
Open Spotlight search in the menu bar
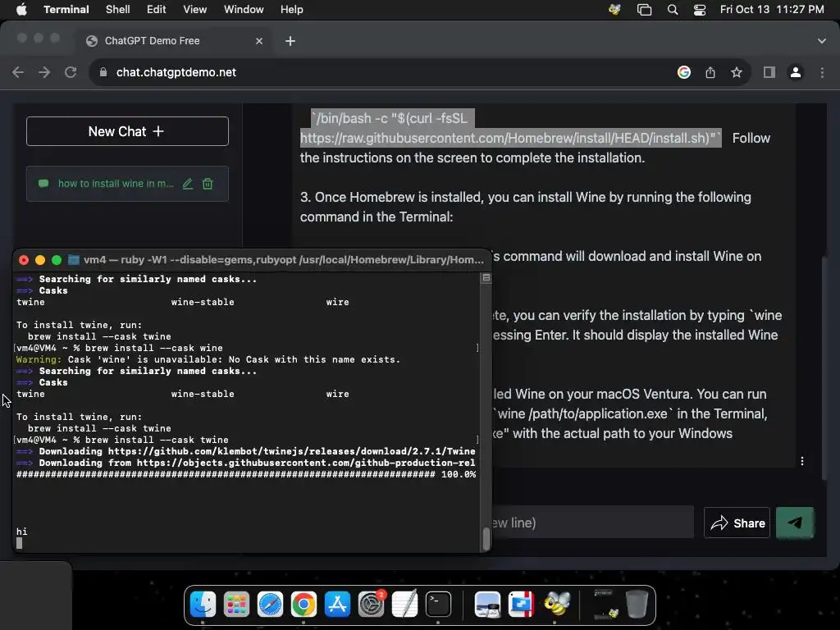[x=673, y=10]
